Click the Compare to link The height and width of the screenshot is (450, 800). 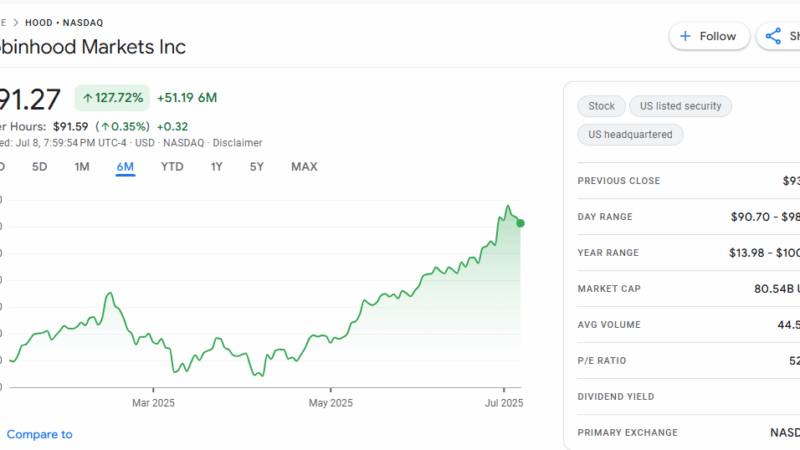pos(39,434)
